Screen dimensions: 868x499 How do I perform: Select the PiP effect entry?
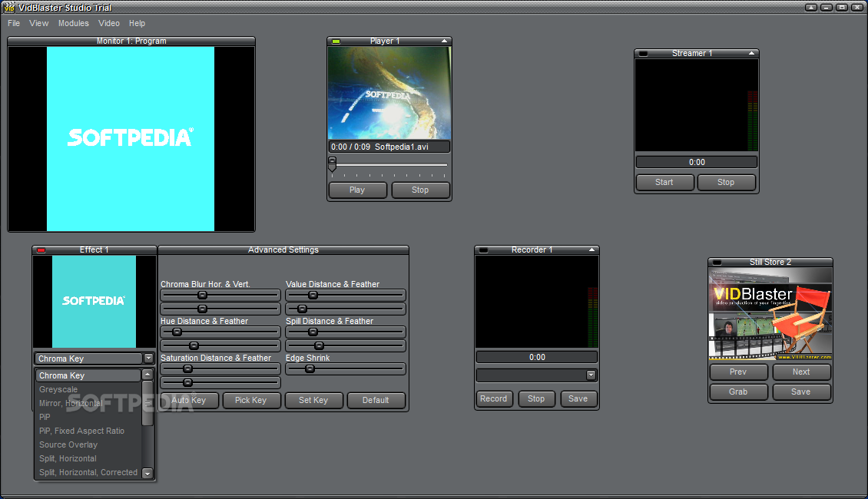pos(88,417)
